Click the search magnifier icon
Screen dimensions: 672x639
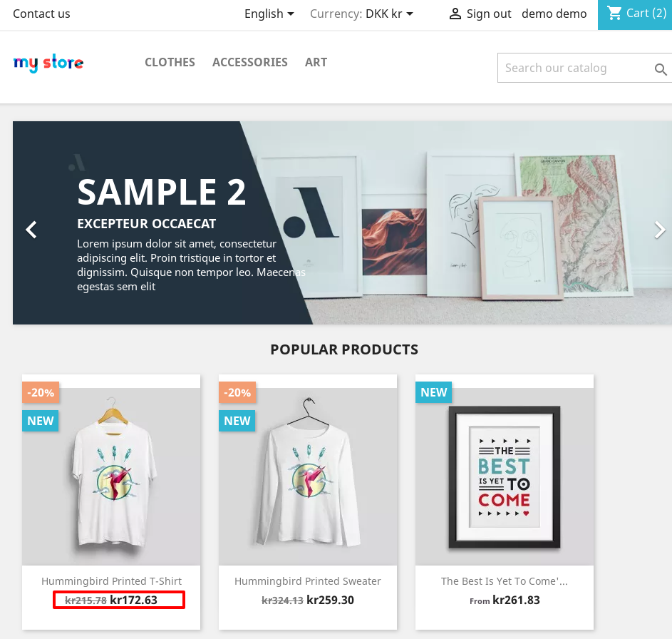click(x=661, y=68)
